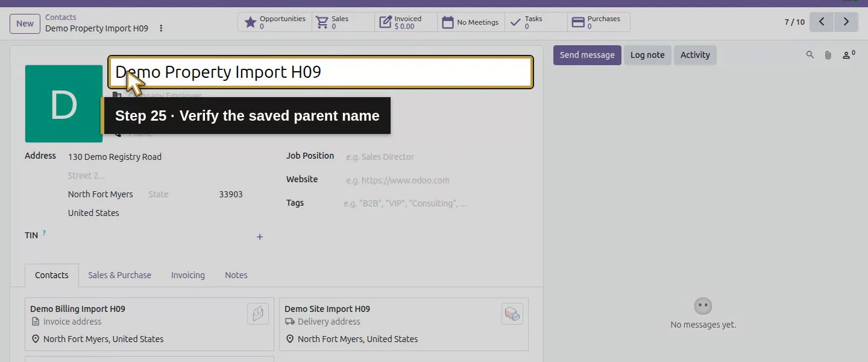Viewport: 868px width, 362px height.
Task: Click the Invoiced pencil-square icon
Action: tap(385, 22)
